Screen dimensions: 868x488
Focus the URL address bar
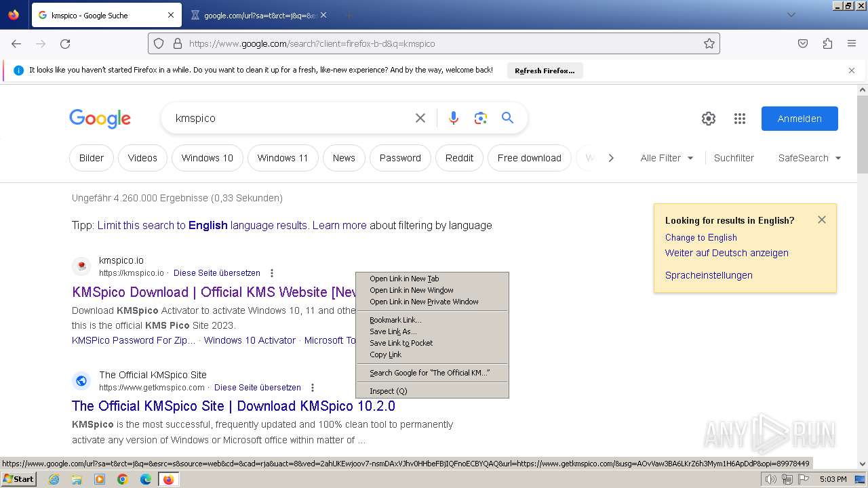pos(434,43)
